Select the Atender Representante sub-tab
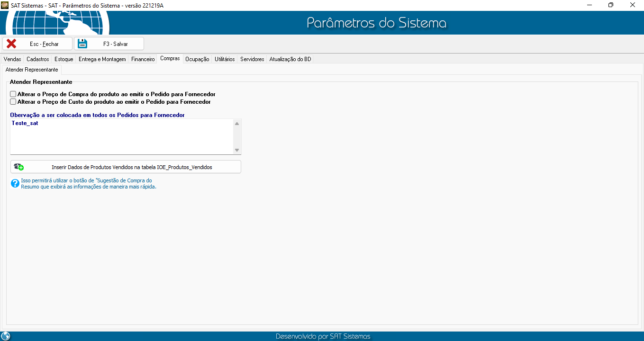Viewport: 644px width, 341px height. tap(32, 70)
